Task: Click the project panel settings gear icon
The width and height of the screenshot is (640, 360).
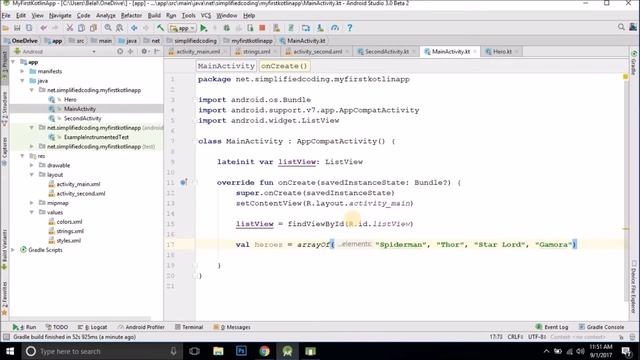Action: [x=144, y=51]
